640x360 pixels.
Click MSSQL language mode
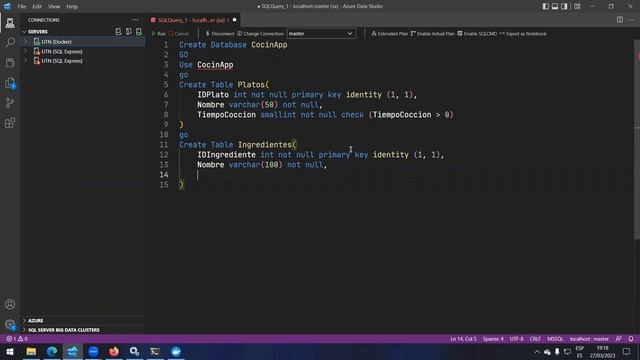pos(555,339)
